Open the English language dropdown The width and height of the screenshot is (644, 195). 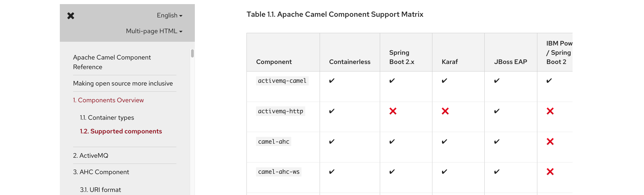click(x=170, y=15)
